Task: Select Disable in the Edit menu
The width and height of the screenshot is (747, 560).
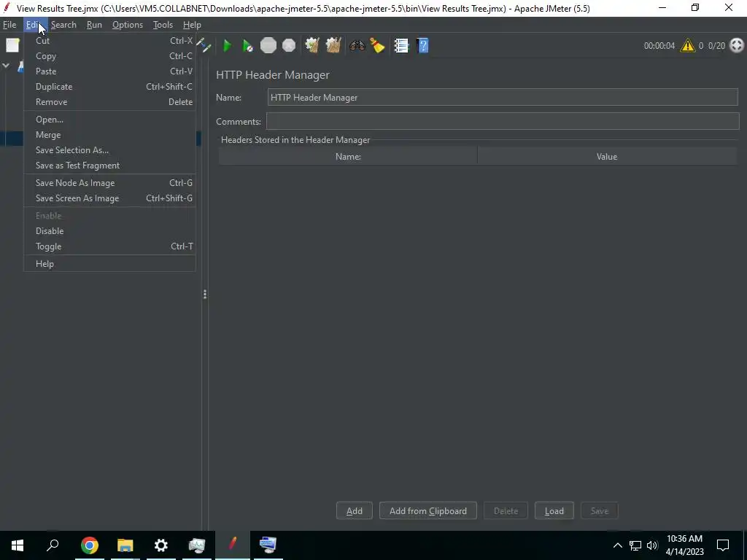Action: click(x=109, y=231)
